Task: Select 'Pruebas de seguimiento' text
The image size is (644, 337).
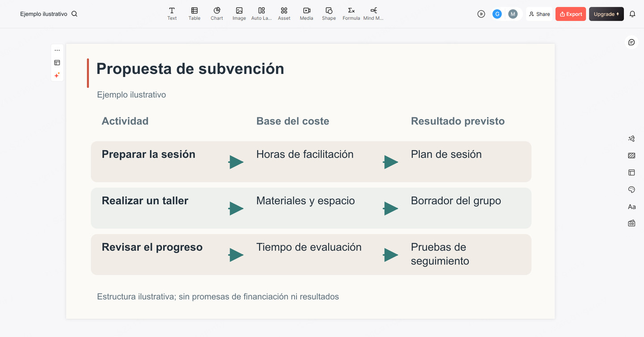Action: (440, 254)
